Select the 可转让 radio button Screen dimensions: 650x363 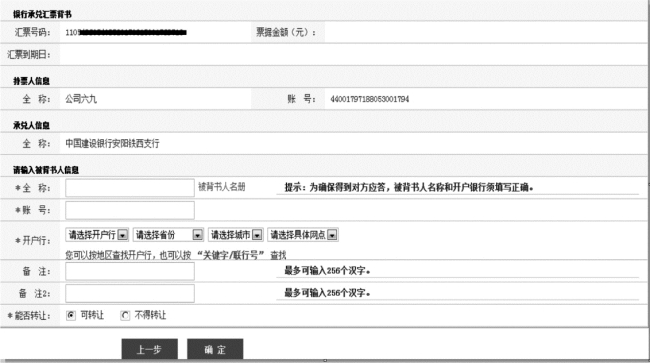pos(71,315)
